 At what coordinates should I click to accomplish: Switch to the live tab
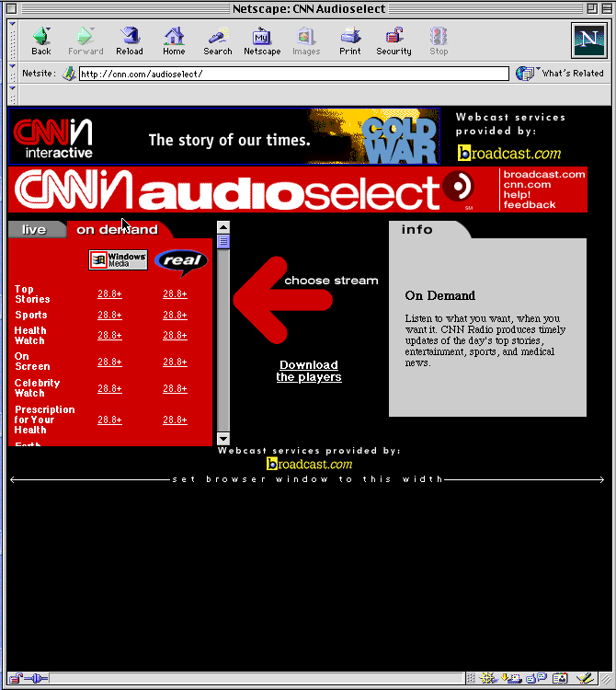coord(34,229)
